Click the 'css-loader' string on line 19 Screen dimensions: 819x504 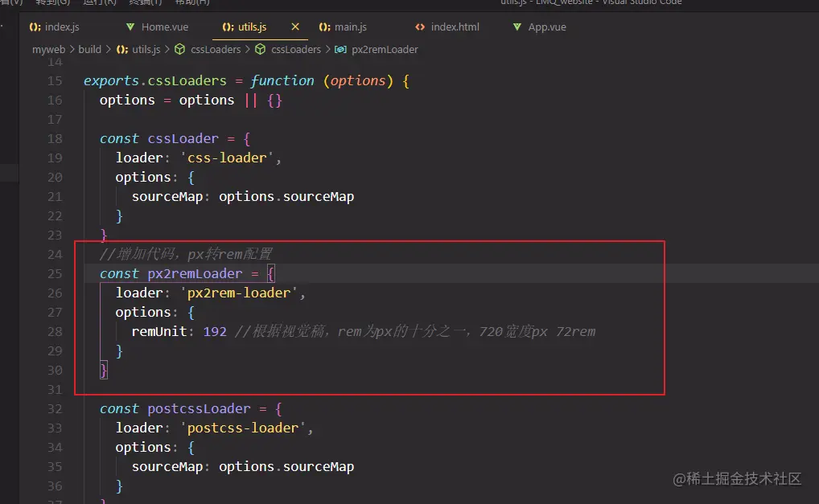pyautogui.click(x=227, y=158)
